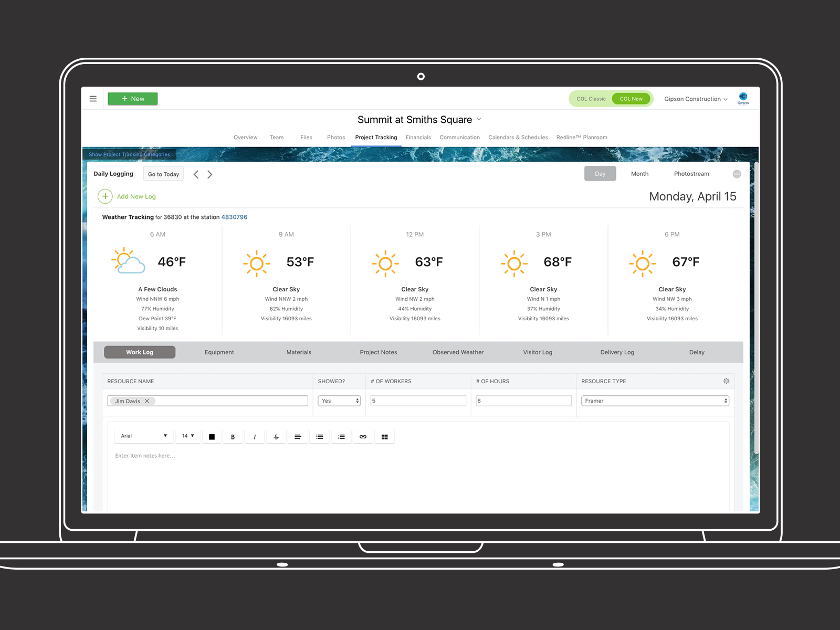Insert numbered list
The width and height of the screenshot is (840, 630).
click(x=341, y=437)
